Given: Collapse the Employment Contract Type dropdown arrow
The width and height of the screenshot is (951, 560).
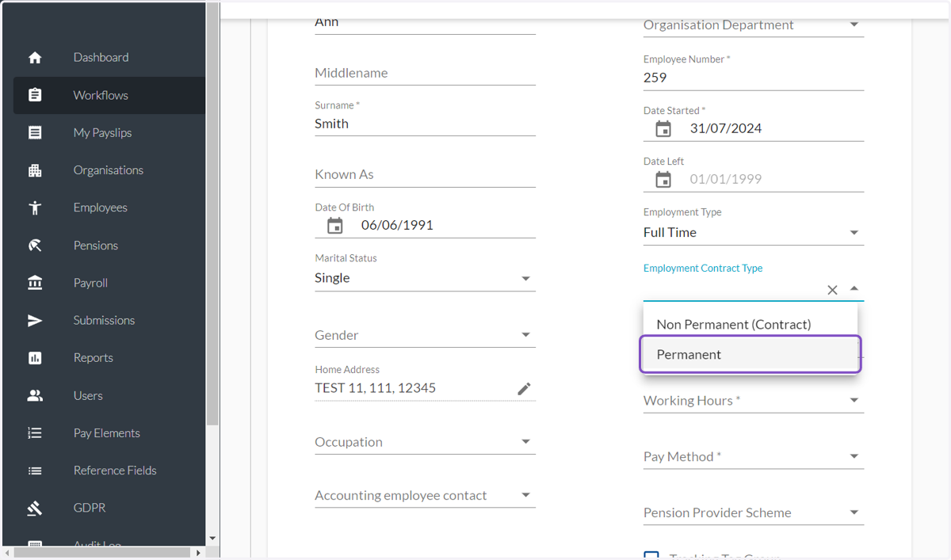Looking at the screenshot, I should 854,289.
